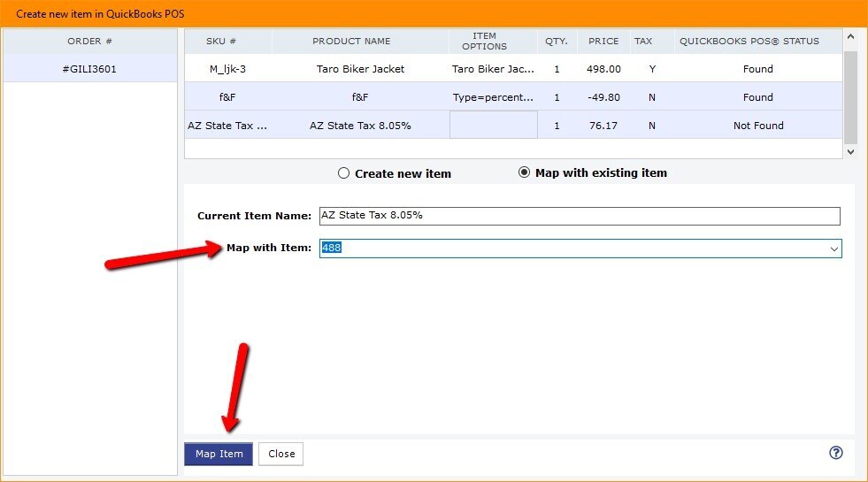This screenshot has height=482, width=868.
Task: Select the Taro Biker Jacket row
Action: [359, 69]
